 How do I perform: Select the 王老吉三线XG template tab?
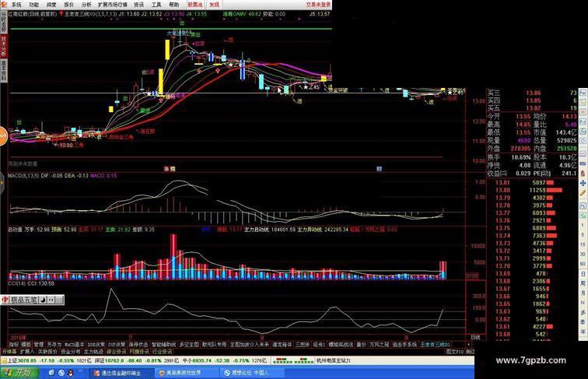pyautogui.click(x=435, y=345)
